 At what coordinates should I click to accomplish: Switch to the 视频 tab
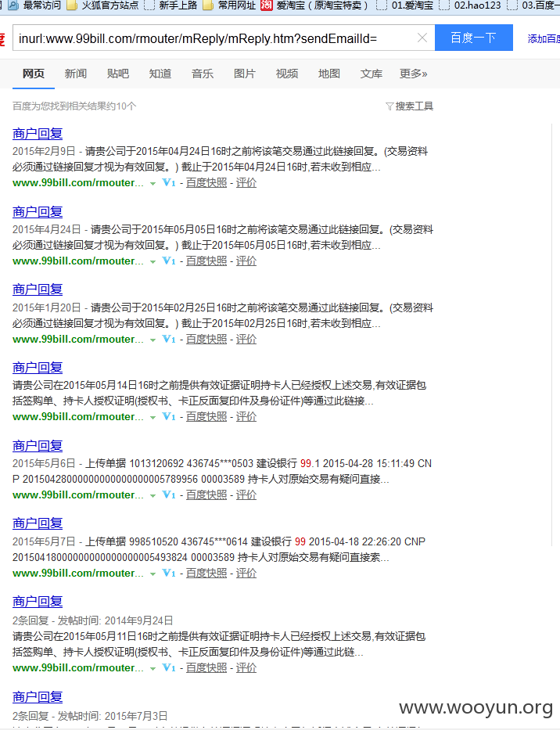pyautogui.click(x=287, y=74)
